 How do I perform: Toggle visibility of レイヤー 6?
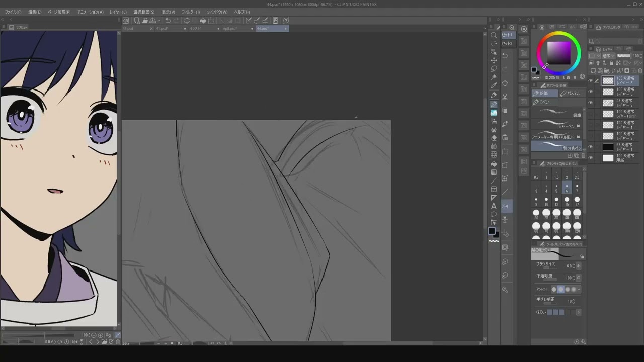click(x=591, y=80)
